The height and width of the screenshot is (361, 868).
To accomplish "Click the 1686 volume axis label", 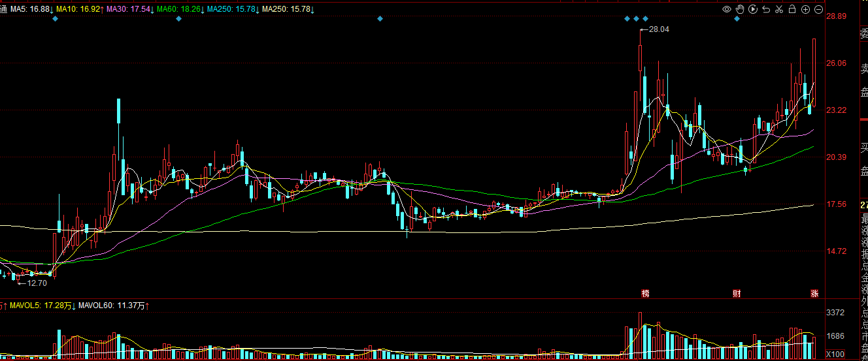I will [x=836, y=336].
